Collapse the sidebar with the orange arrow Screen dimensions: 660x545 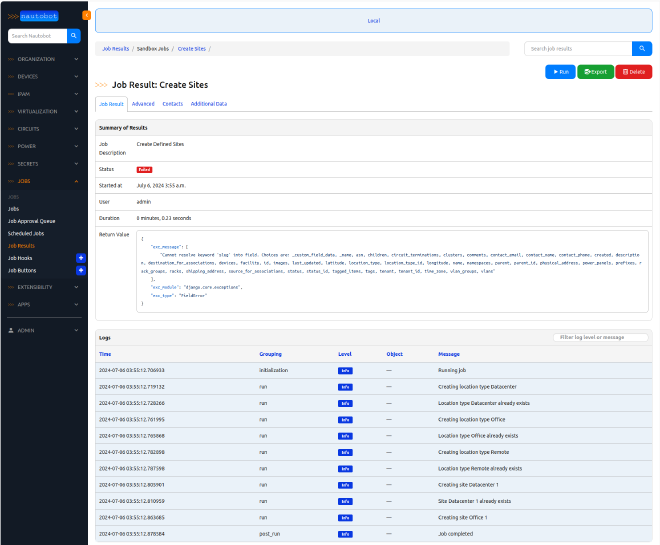coord(86,15)
